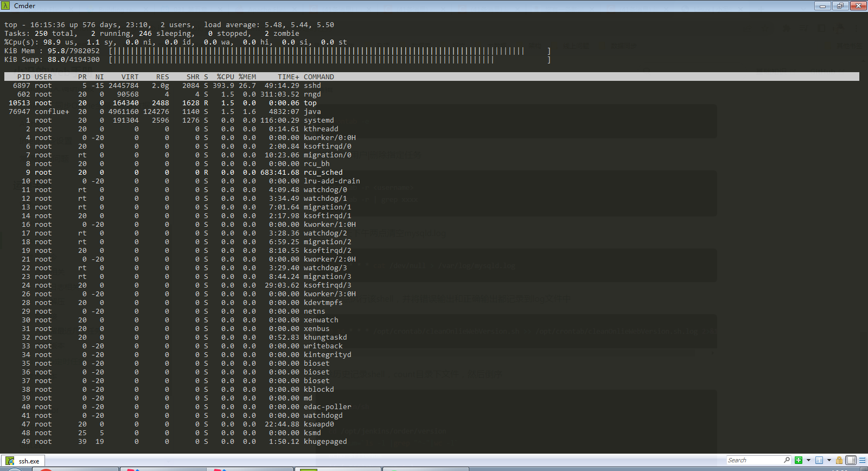Click the active console number 1 icon
Viewport: 868px width, 471px height.
819,460
